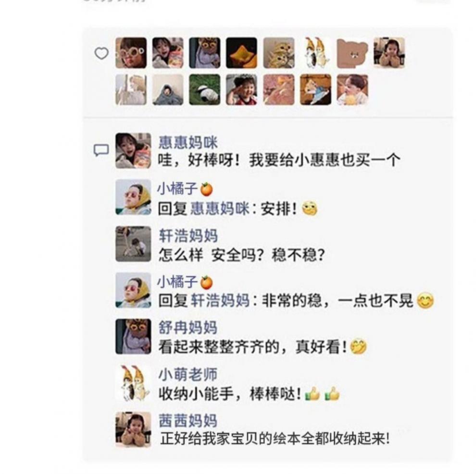Click the comment bubble icon

101,150
